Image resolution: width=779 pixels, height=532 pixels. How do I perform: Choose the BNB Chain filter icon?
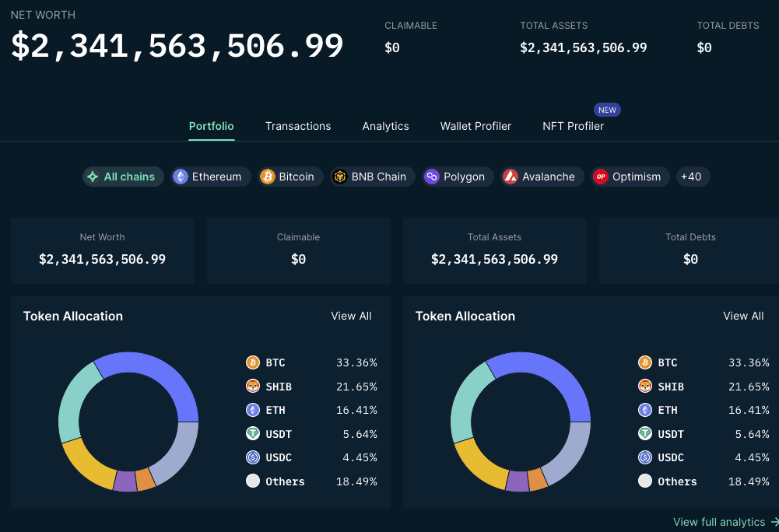340,177
